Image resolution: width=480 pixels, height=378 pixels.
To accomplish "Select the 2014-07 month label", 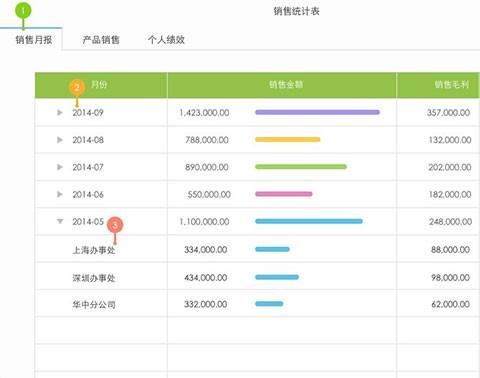I will click(x=88, y=167).
